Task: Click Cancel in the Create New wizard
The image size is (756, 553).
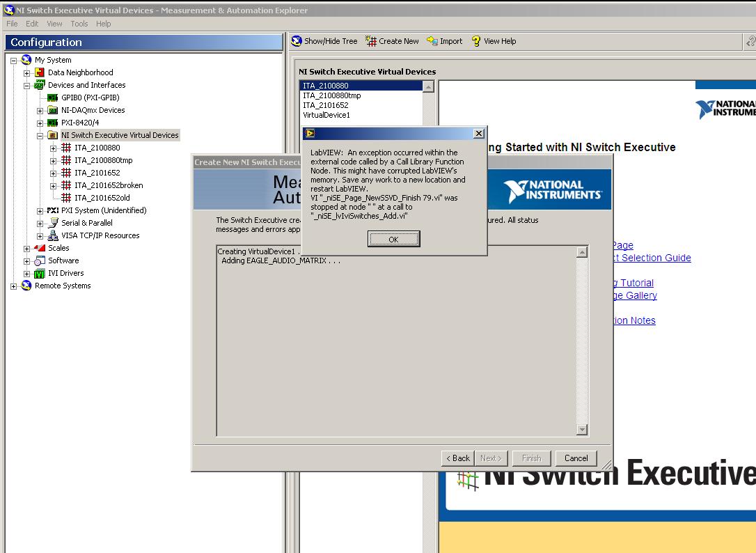Action: click(x=576, y=458)
